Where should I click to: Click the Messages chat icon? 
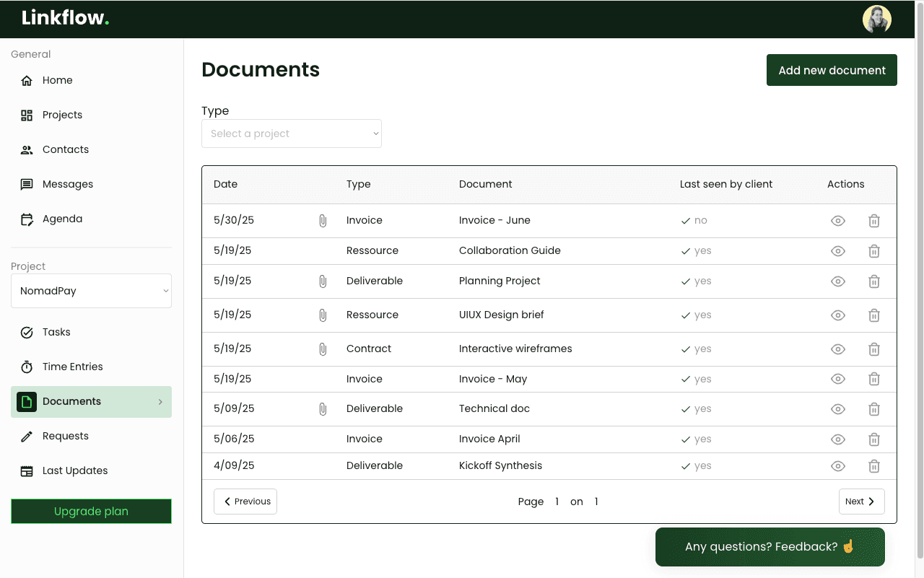27,184
